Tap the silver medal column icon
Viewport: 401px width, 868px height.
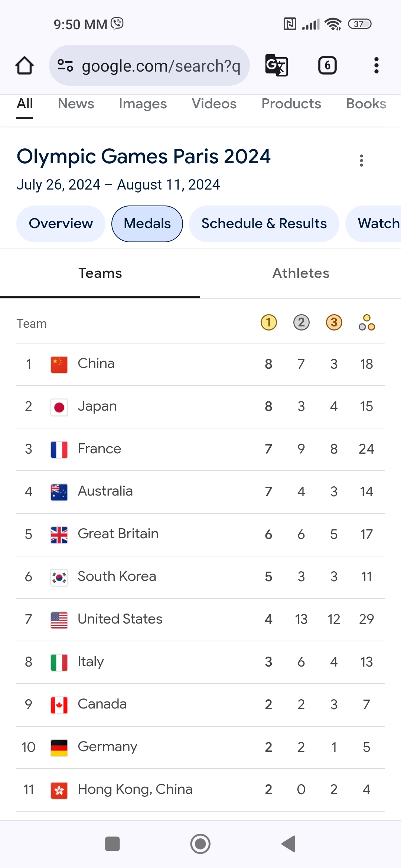[301, 323]
